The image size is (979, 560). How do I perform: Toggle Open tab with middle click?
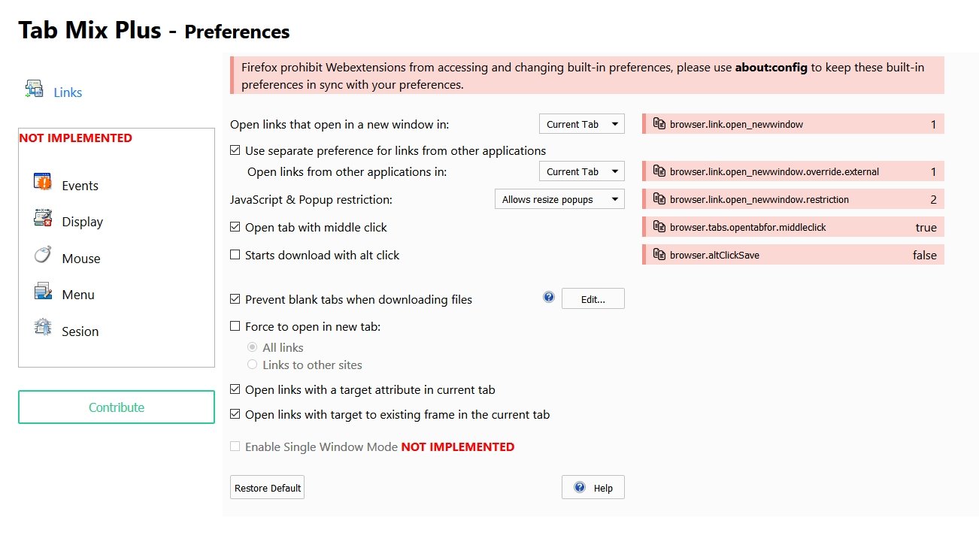pos(235,227)
